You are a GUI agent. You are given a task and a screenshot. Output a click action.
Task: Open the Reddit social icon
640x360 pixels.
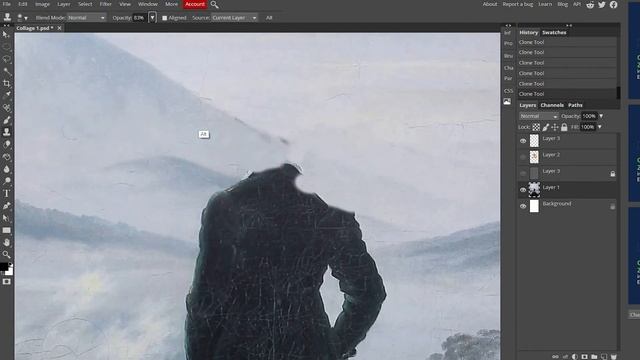pos(590,4)
